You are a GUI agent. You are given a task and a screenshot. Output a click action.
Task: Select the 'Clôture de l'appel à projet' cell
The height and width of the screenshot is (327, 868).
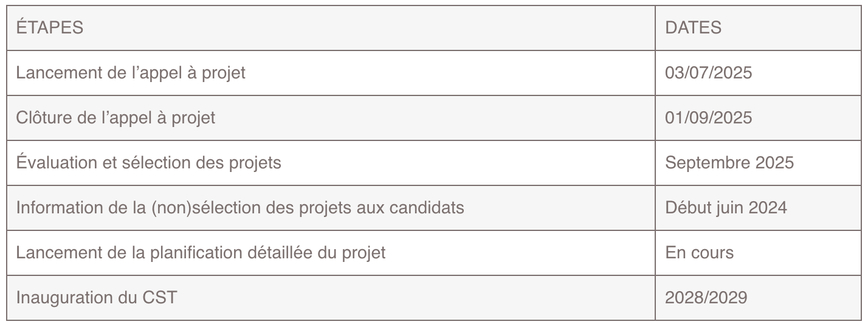pos(115,118)
